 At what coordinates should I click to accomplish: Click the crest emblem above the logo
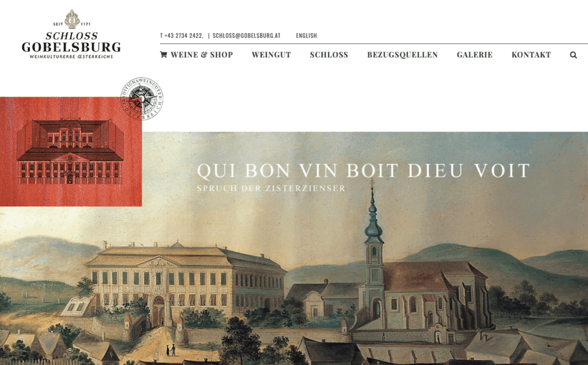click(72, 20)
